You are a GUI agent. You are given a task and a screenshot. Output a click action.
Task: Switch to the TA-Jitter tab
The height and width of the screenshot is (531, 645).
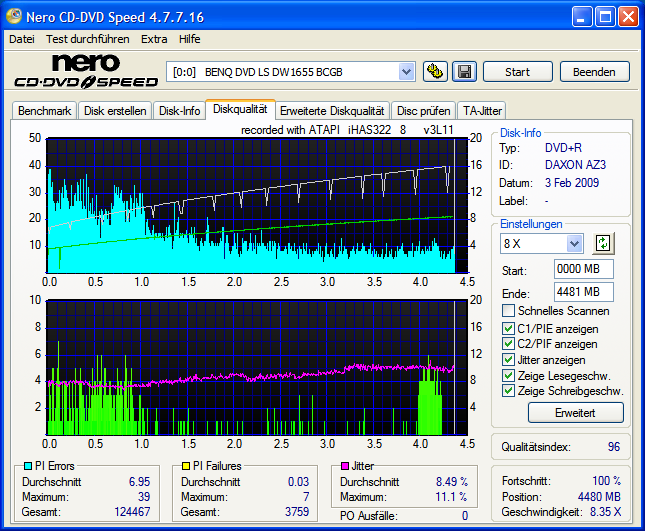[x=481, y=111]
